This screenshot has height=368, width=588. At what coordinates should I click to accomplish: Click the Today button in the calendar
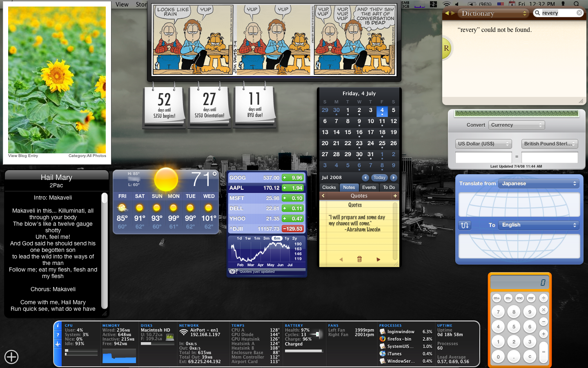pos(379,177)
